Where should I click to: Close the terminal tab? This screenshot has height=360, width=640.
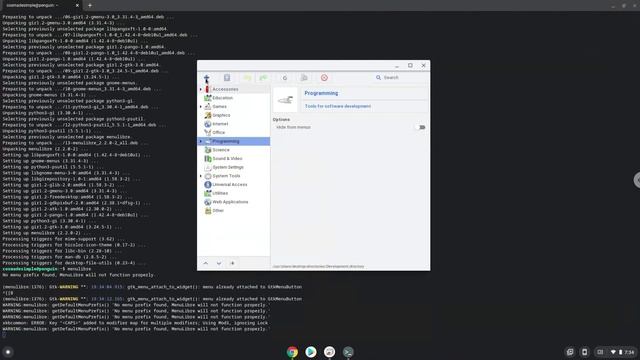pyautogui.click(x=77, y=5)
